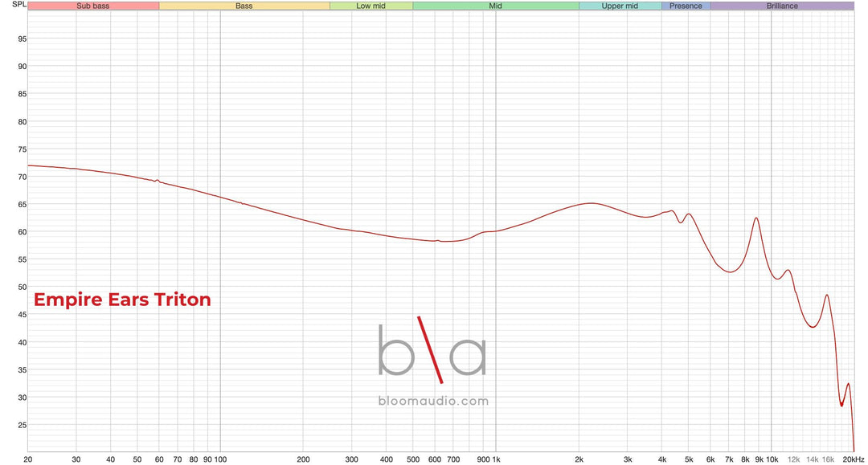Click the 20kHz axis label
This screenshot has height=465, width=868.
(853, 459)
